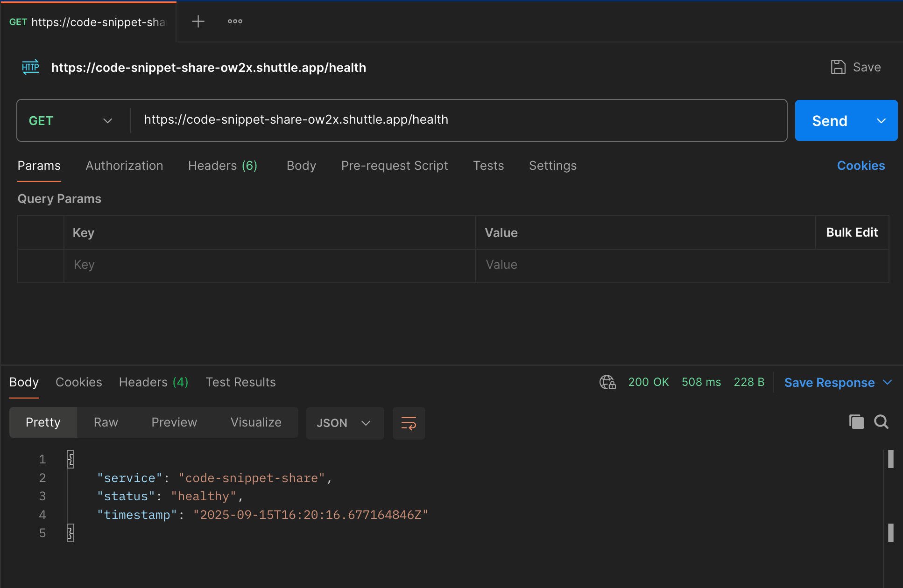Toggle line wrapping in the response viewer
The height and width of the screenshot is (588, 903).
pos(408,423)
